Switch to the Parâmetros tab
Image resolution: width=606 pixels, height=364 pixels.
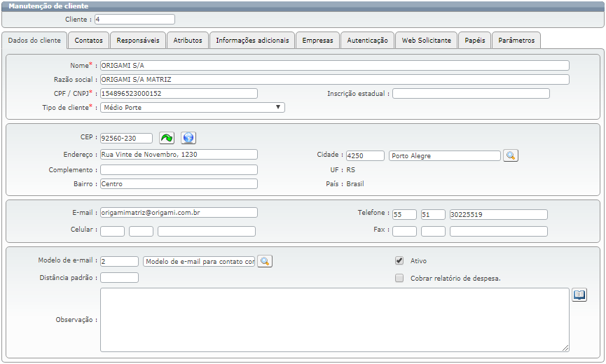coord(516,40)
